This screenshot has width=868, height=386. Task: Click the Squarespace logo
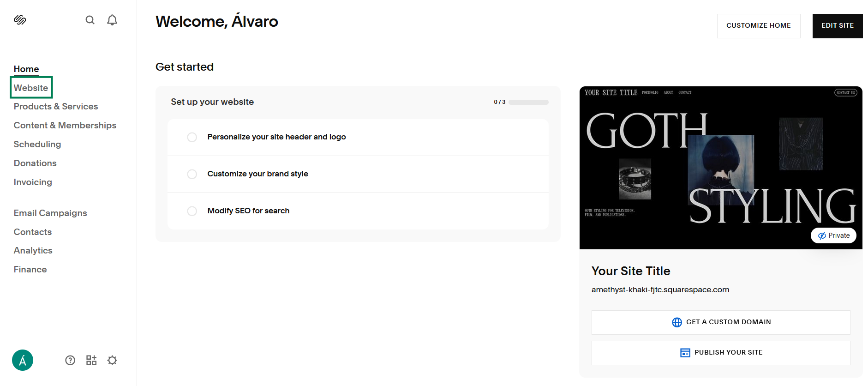coord(20,20)
